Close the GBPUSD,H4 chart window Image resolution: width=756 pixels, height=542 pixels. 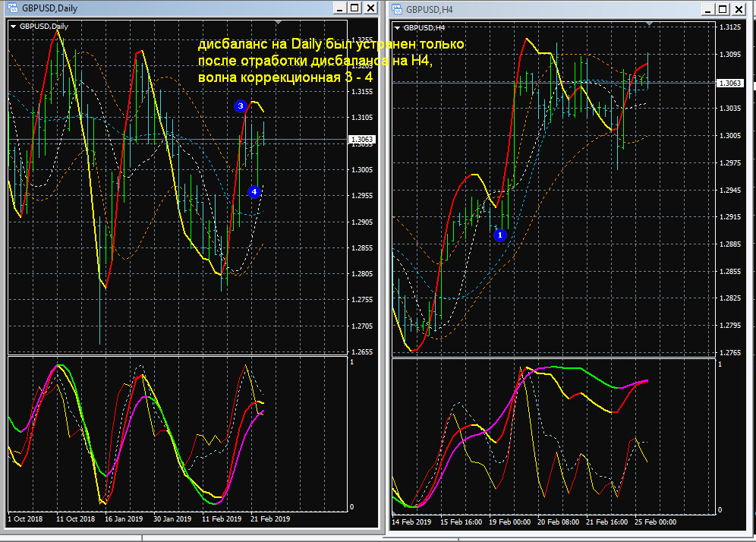pos(739,9)
